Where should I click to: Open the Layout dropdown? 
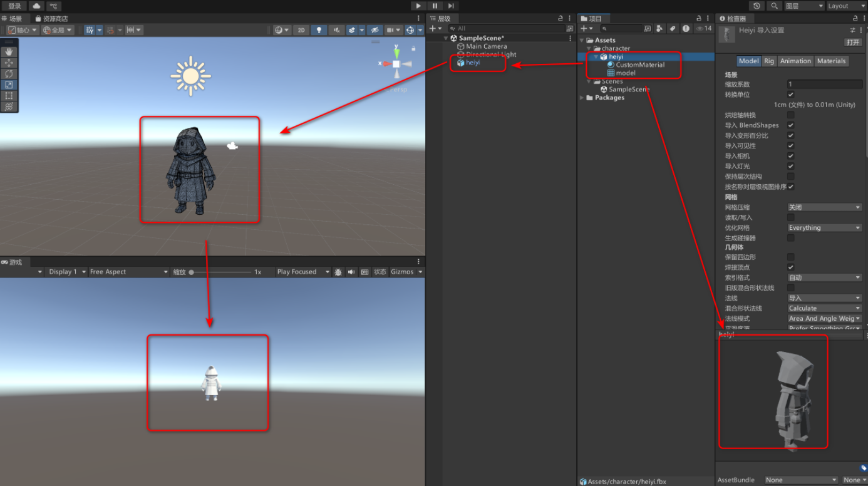point(846,6)
